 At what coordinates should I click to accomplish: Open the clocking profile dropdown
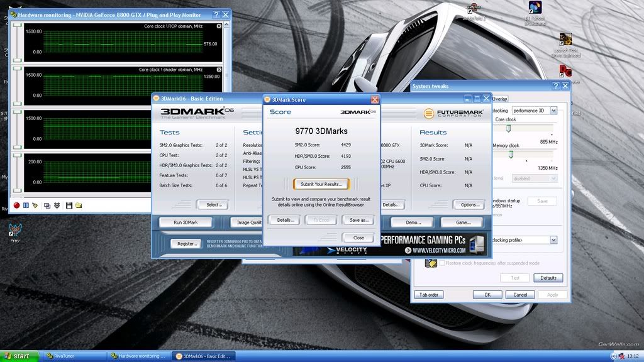click(x=553, y=240)
